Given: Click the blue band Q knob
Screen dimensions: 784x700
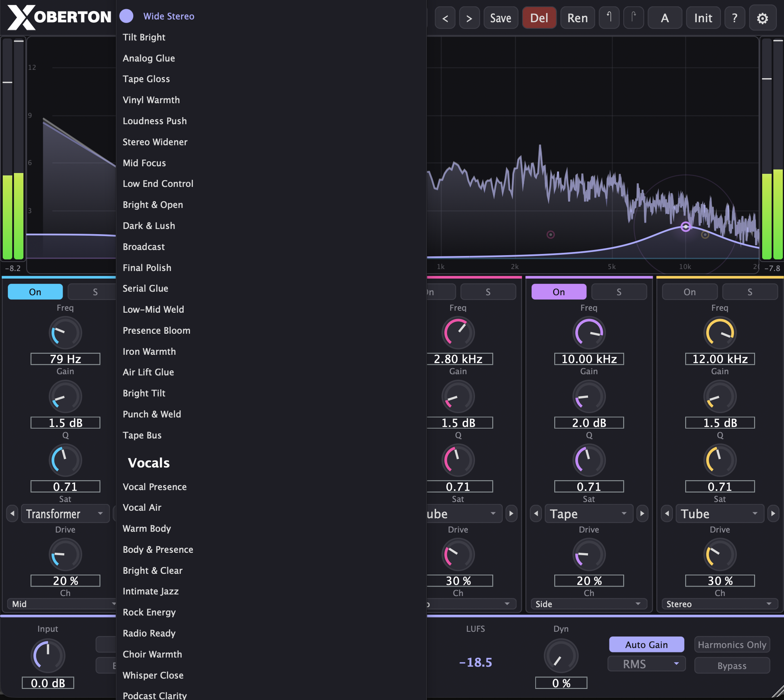Looking at the screenshot, I should click(65, 460).
